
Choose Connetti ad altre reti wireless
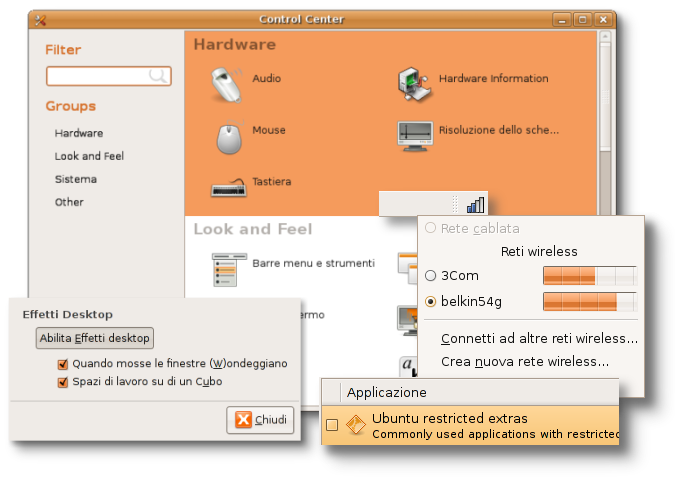(538, 338)
